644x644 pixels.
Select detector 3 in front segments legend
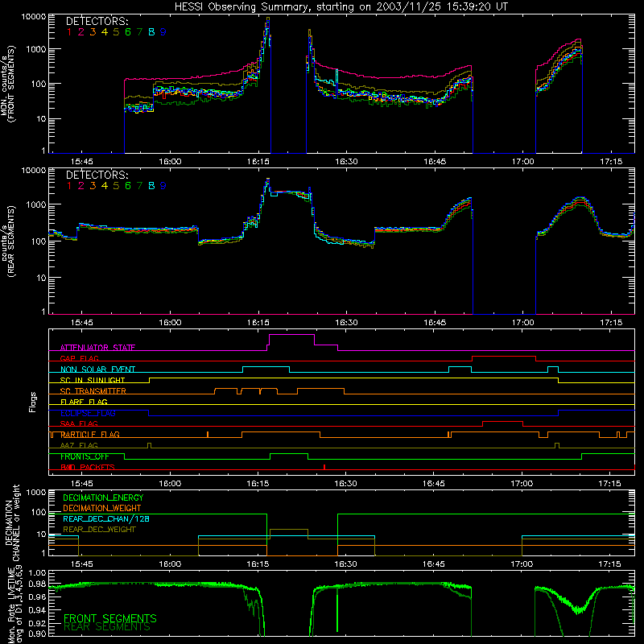[93, 32]
